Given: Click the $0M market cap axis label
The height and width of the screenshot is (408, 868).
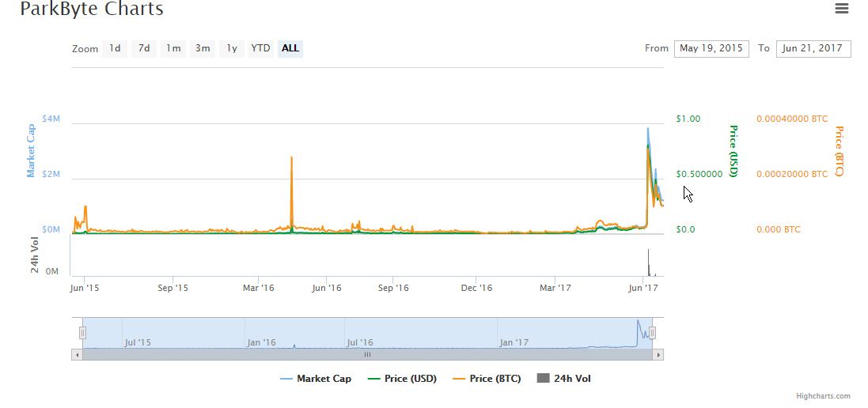Looking at the screenshot, I should pos(51,229).
